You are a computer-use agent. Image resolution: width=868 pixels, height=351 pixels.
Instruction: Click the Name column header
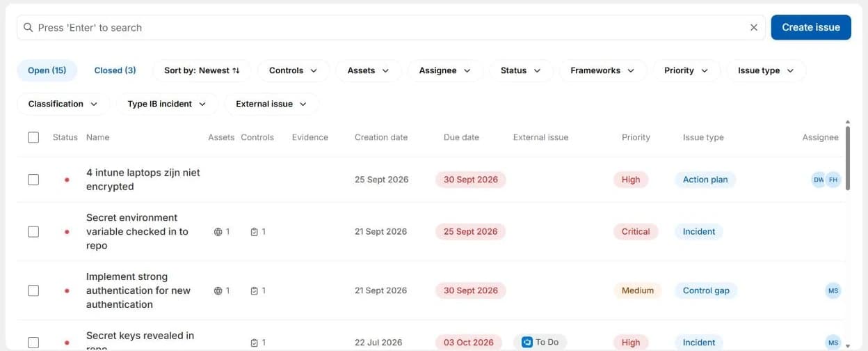(97, 137)
